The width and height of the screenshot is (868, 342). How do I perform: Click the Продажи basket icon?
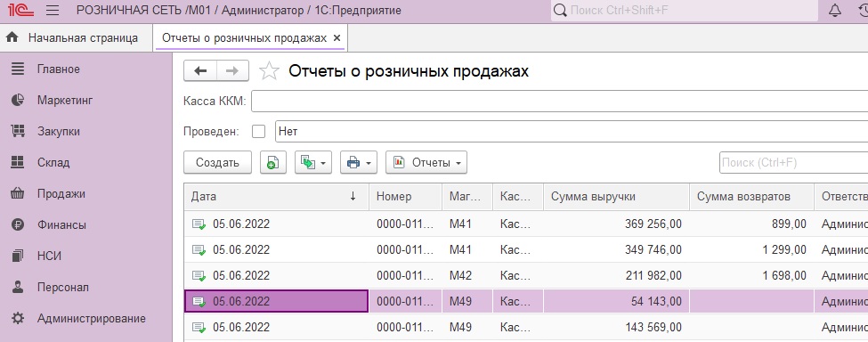19,193
